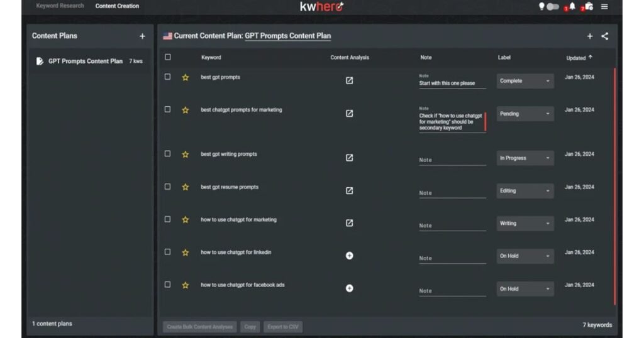Edit the note for best gpt prompts

click(452, 83)
